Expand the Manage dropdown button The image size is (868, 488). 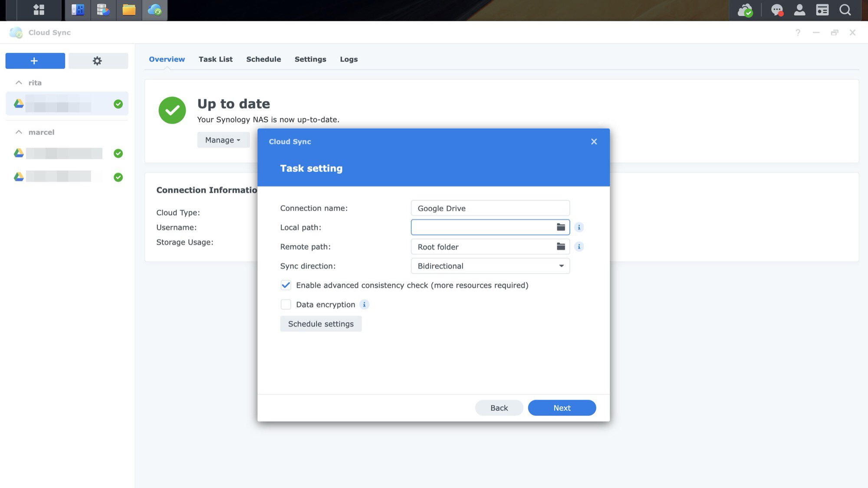[223, 140]
